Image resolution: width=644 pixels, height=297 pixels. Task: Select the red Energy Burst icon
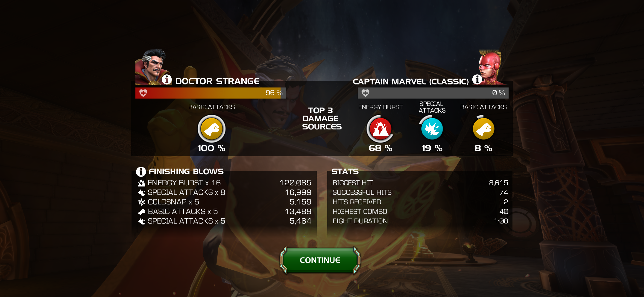[380, 128]
